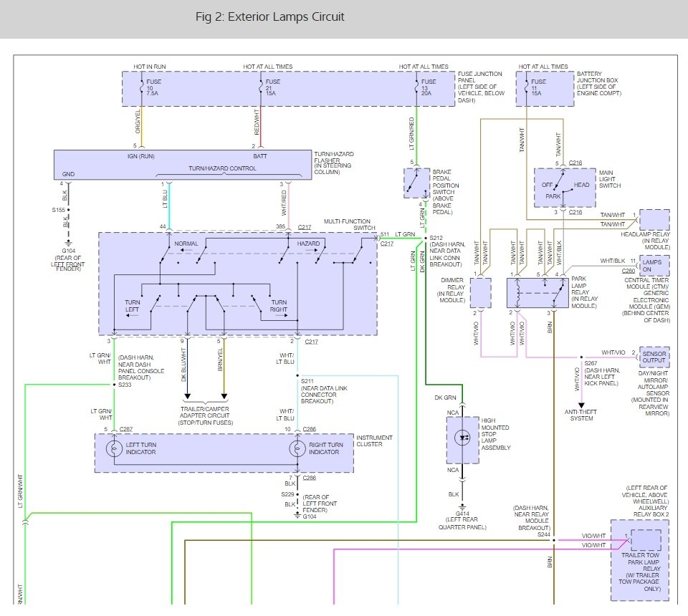Screen dimensions: 688x616
Task: Click the 'LEFT TURN INDICATOR' label
Action: (x=141, y=448)
